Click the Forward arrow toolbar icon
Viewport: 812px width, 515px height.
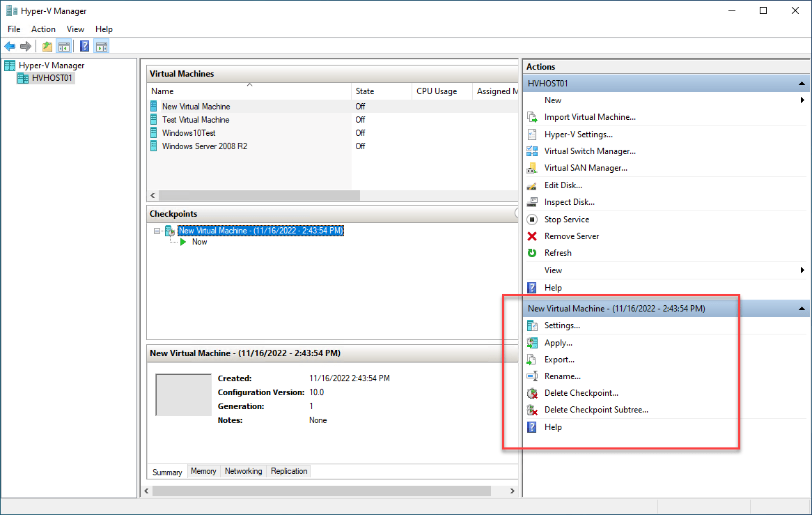(25, 47)
